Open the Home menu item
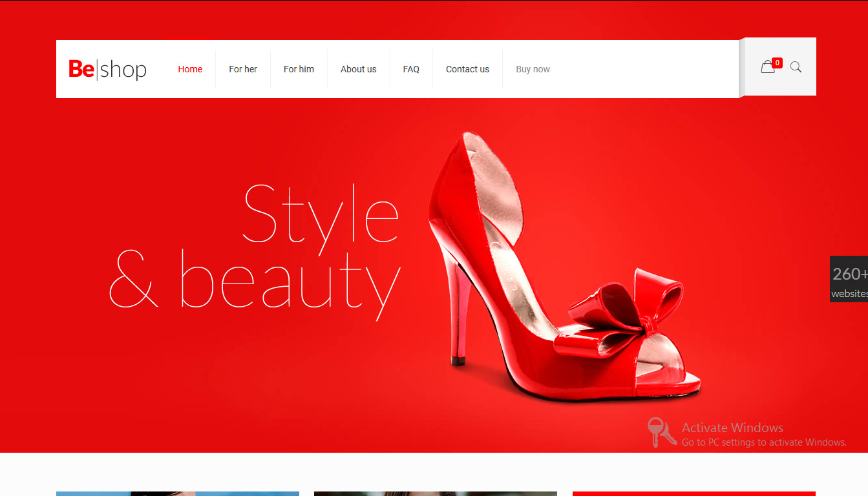The height and width of the screenshot is (496, 868). point(190,69)
